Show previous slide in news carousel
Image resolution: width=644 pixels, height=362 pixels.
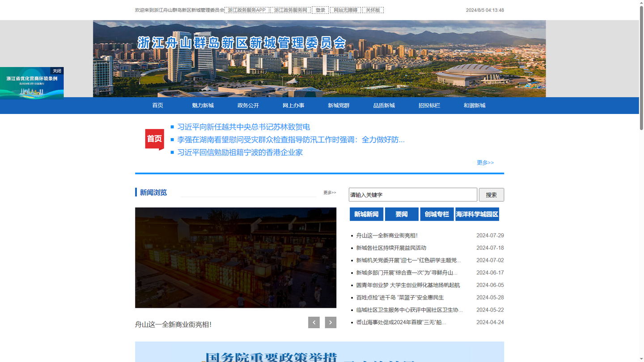tap(314, 322)
